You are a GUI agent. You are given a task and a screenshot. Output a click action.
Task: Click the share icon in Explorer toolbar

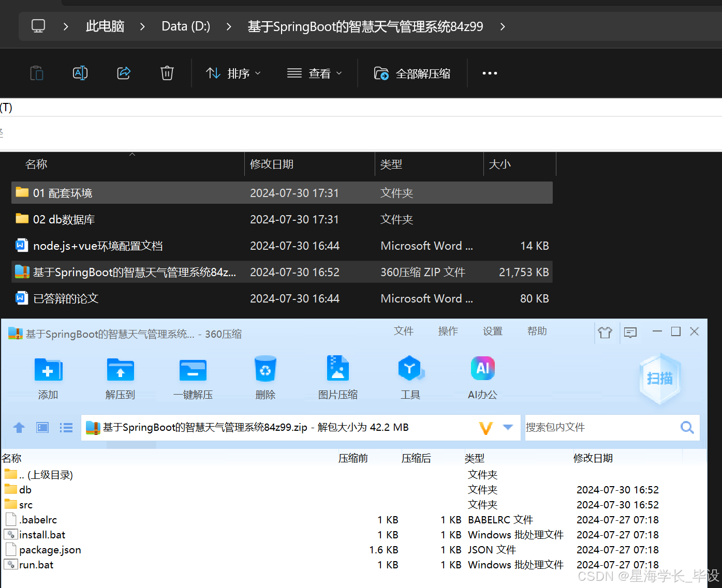point(124,73)
